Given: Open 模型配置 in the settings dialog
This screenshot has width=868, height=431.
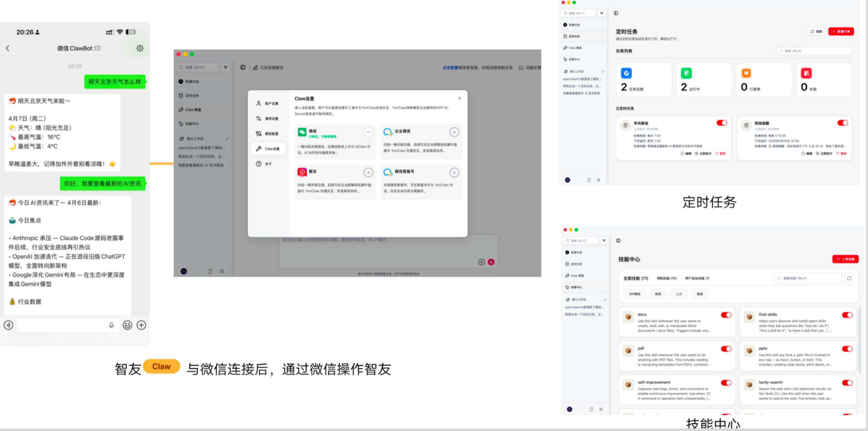Looking at the screenshot, I should [x=269, y=134].
